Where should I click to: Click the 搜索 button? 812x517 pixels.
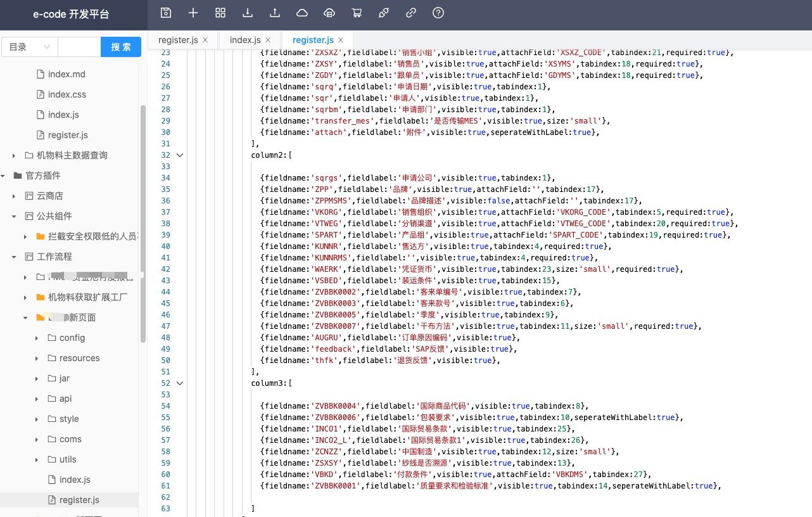pos(121,47)
